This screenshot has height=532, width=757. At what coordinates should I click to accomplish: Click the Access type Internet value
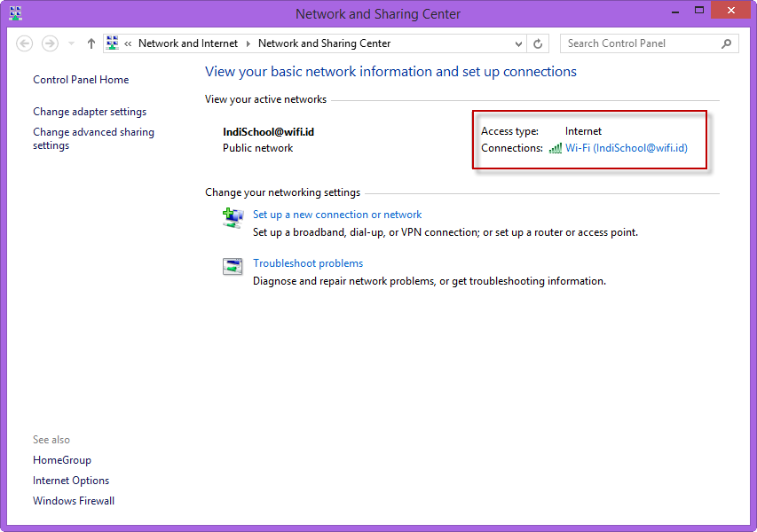[x=583, y=131]
